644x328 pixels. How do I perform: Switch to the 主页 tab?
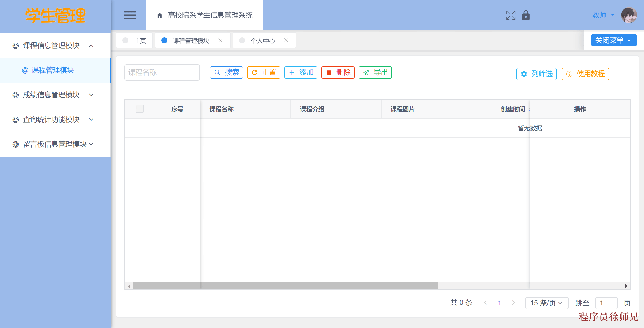pyautogui.click(x=140, y=40)
